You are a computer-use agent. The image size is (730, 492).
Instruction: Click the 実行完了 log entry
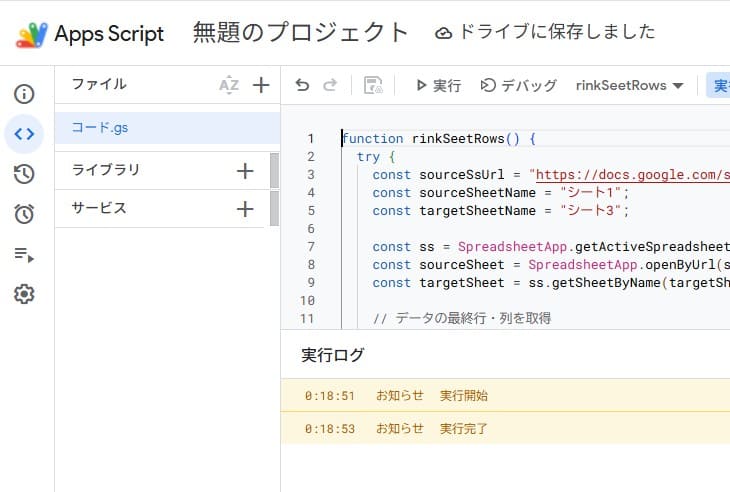pyautogui.click(x=464, y=428)
